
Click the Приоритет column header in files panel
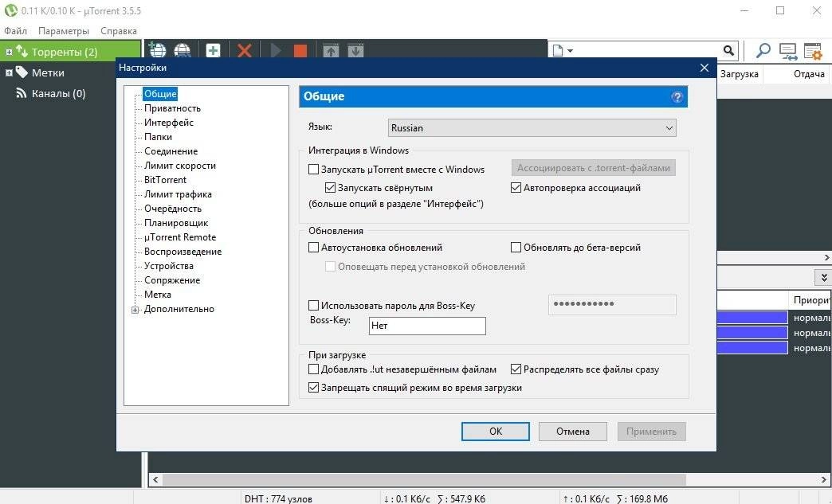point(810,300)
